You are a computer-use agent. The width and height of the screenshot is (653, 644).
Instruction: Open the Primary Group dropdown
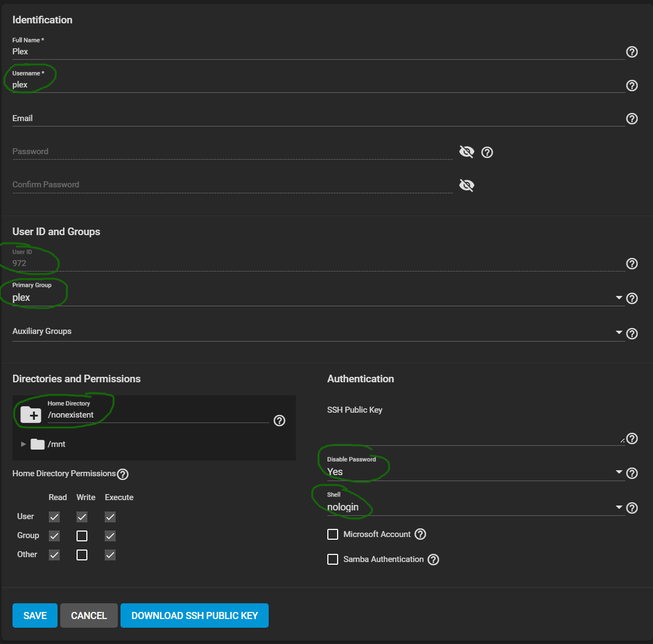tap(619, 298)
